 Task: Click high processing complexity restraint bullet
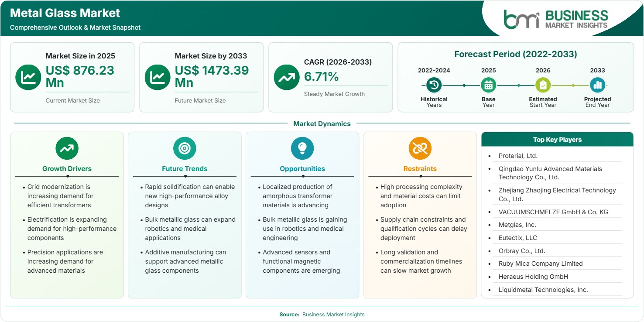pos(421,196)
